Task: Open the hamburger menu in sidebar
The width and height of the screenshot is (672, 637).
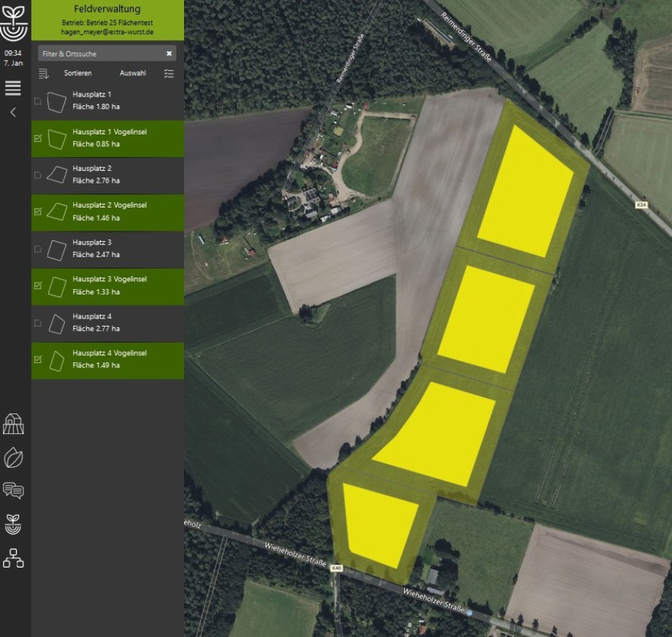Action: click(x=13, y=88)
